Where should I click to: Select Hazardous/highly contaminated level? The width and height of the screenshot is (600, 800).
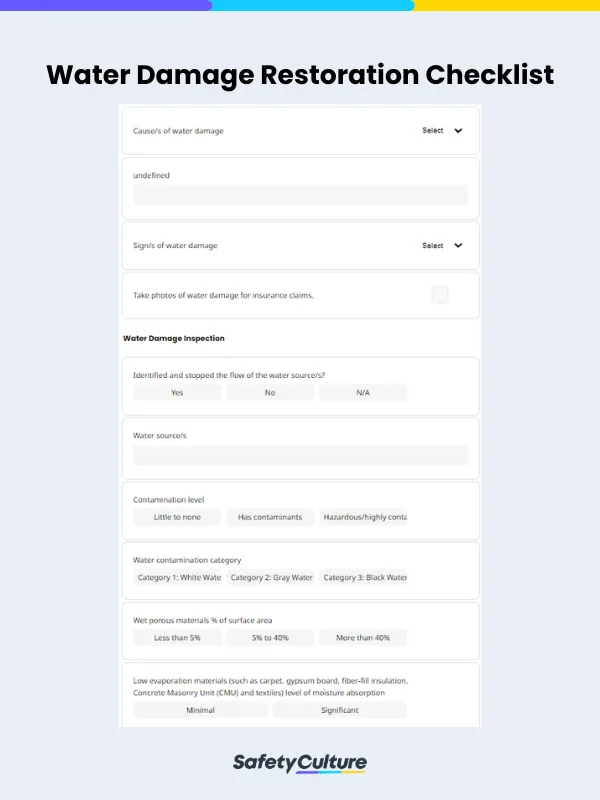363,517
